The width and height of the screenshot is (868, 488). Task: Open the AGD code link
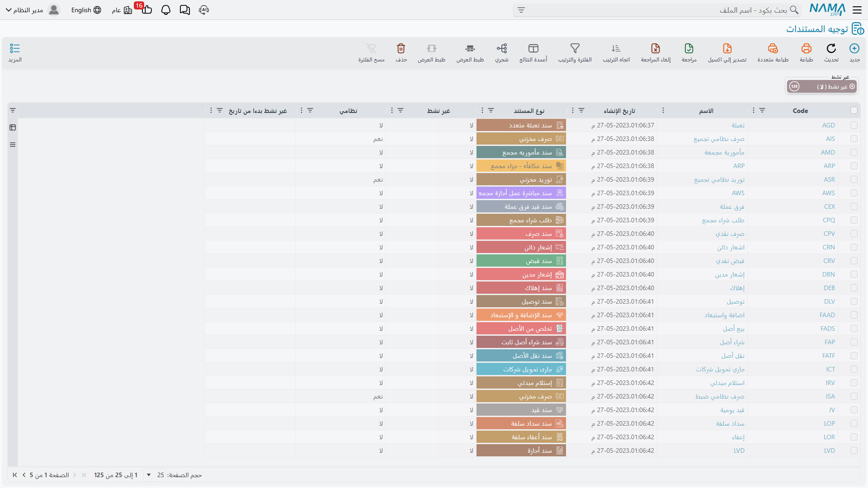pos(828,126)
